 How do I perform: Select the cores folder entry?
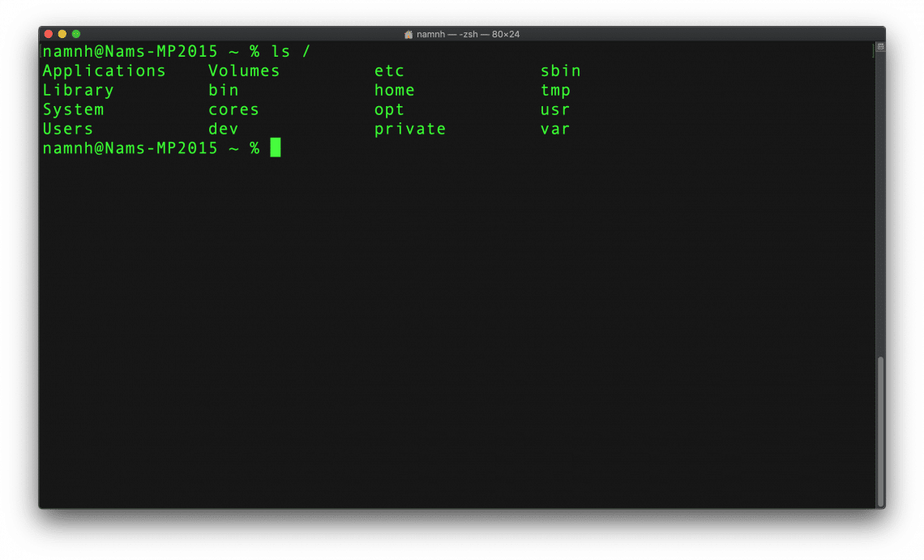[233, 109]
